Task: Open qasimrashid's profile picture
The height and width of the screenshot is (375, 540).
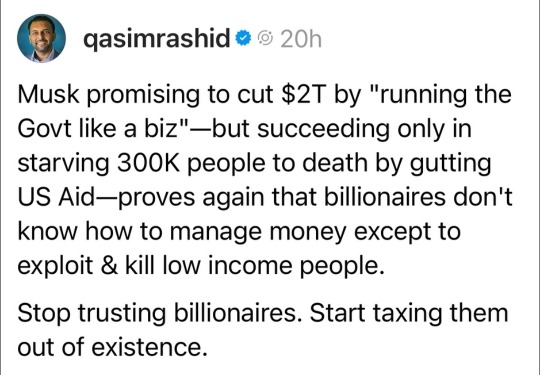Action: [41, 38]
